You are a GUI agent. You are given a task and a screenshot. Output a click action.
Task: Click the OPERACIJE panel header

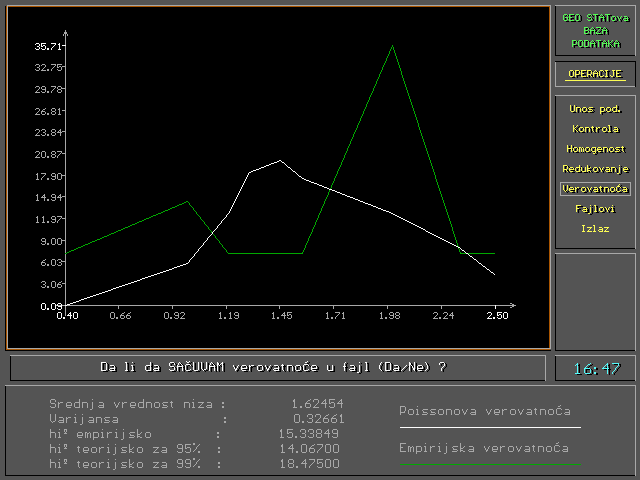point(595,74)
